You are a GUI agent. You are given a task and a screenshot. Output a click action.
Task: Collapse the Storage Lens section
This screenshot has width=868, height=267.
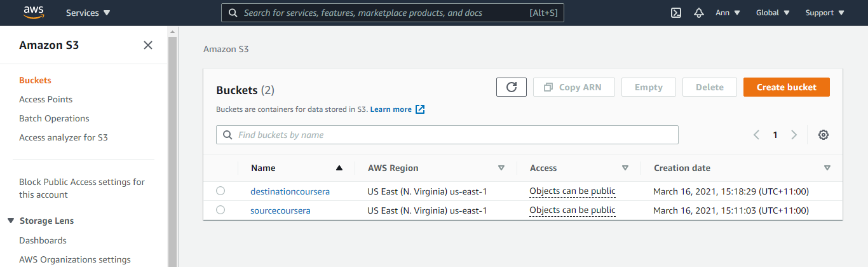point(11,221)
